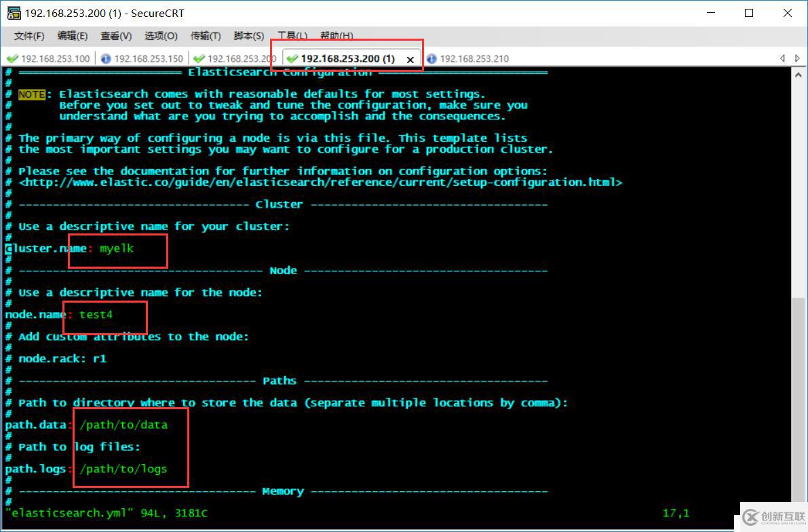
Task: Click the 'Cluster' section heading
Action: (279, 205)
